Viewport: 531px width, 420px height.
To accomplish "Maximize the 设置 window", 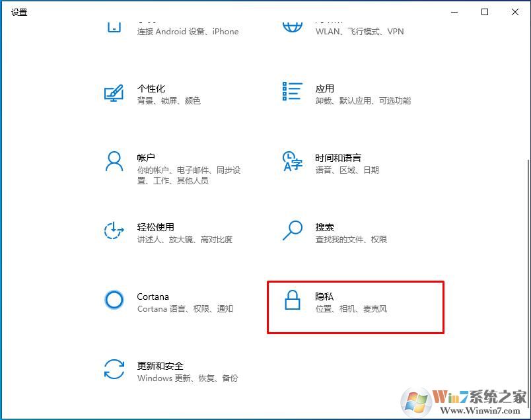I will pyautogui.click(x=485, y=12).
